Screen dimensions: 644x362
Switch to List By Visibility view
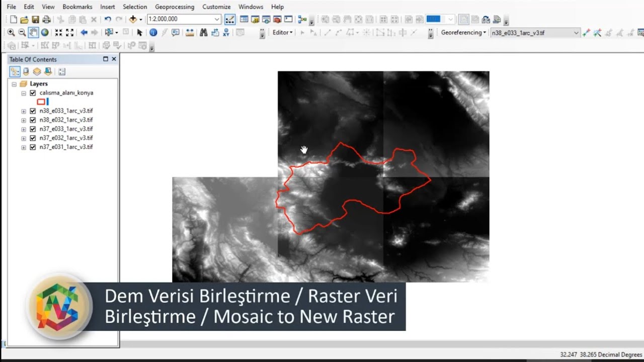point(37,71)
